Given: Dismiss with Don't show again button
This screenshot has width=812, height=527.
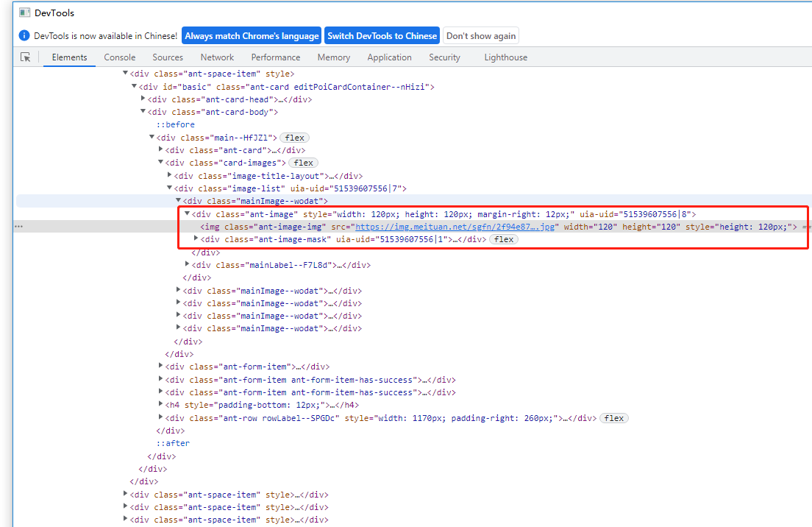Looking at the screenshot, I should [x=481, y=36].
